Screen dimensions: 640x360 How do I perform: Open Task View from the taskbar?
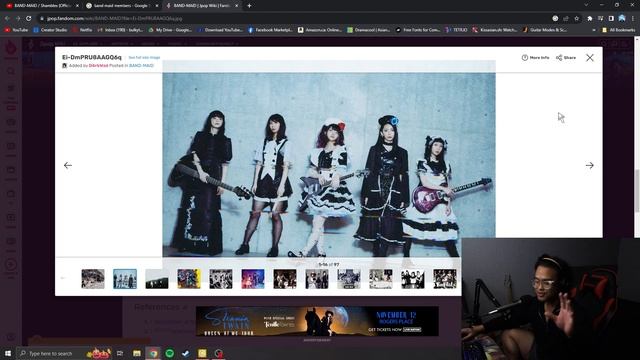pyautogui.click(x=120, y=353)
